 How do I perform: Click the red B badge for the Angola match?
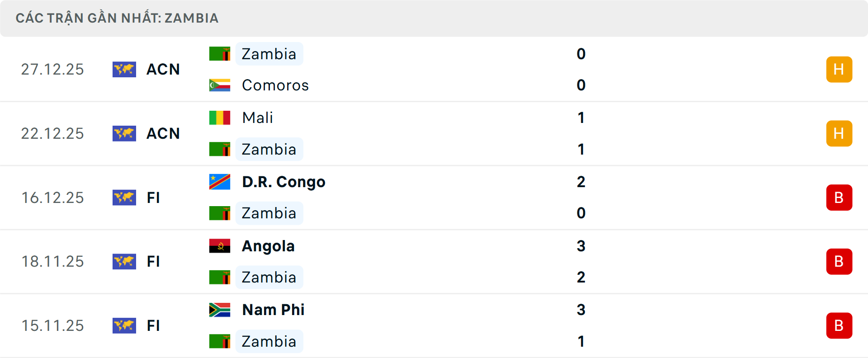tap(839, 261)
